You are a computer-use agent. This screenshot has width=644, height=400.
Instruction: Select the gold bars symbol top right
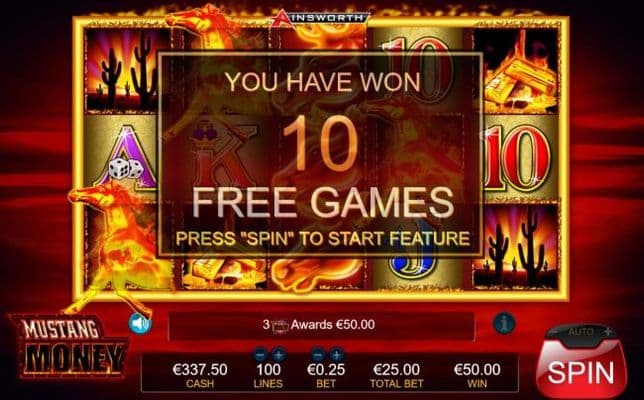(x=518, y=72)
